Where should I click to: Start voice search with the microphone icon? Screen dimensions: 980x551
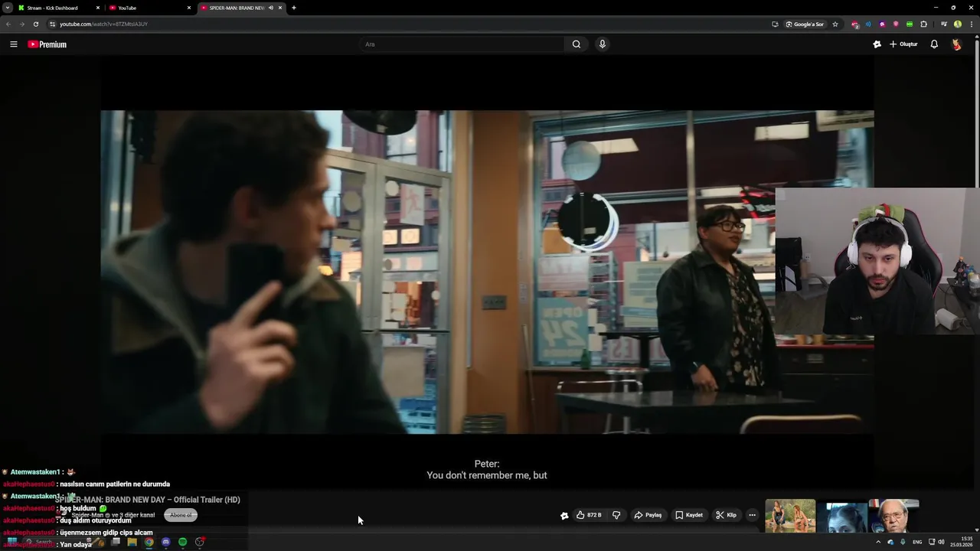[603, 44]
